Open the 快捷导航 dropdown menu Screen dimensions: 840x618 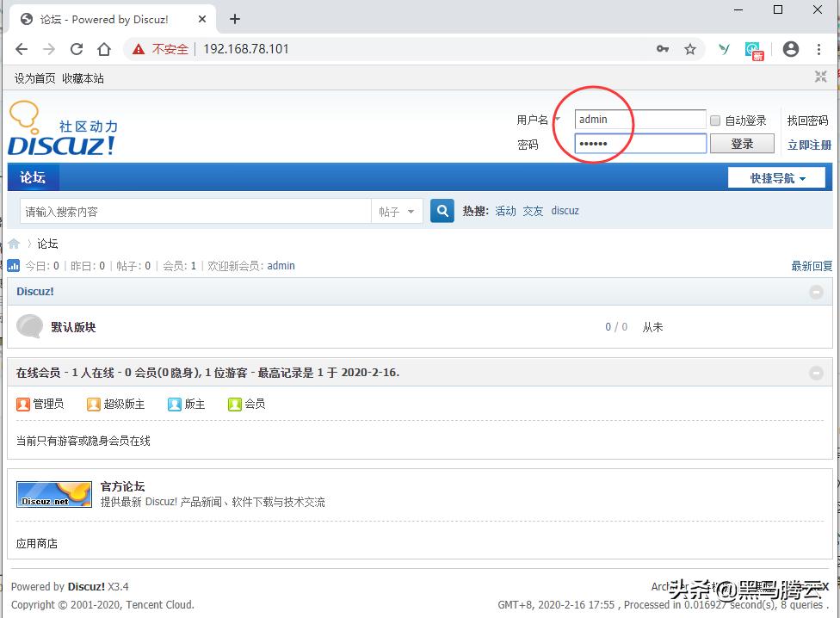click(777, 176)
